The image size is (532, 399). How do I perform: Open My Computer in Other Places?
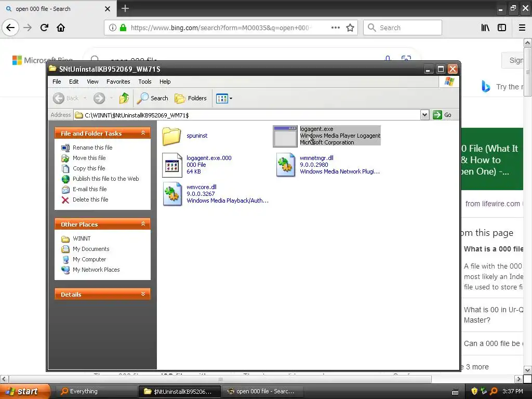coord(89,259)
